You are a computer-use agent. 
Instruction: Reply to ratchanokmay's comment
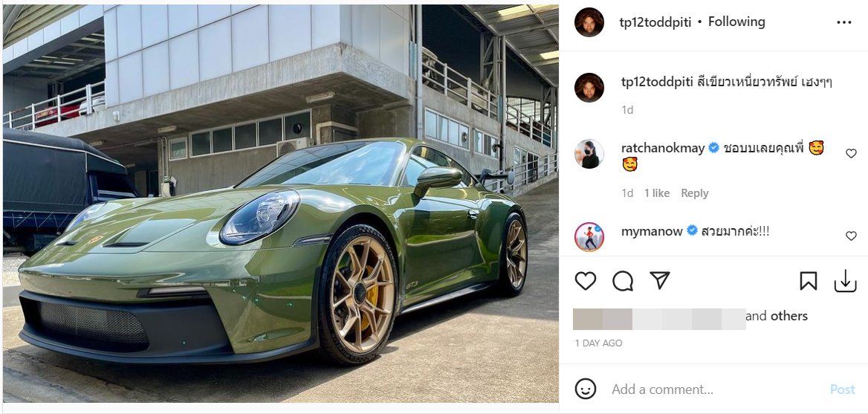coord(694,193)
